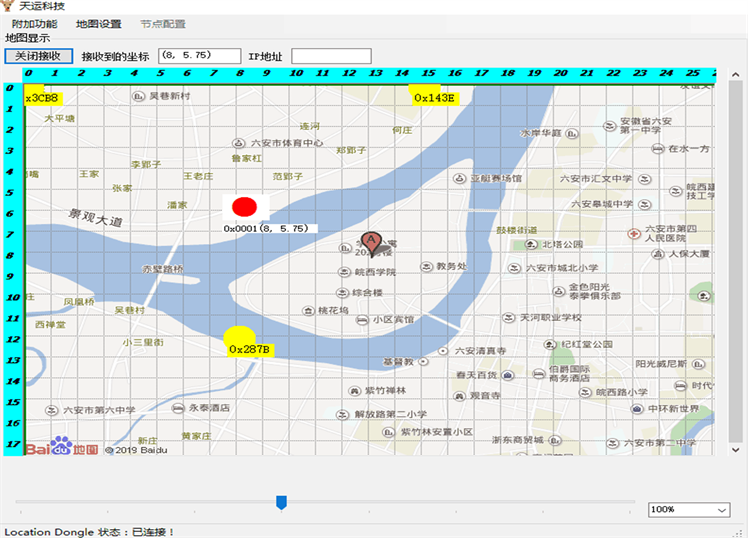The width and height of the screenshot is (748, 538).
Task: Open the 100% zoom dropdown
Action: tap(689, 510)
